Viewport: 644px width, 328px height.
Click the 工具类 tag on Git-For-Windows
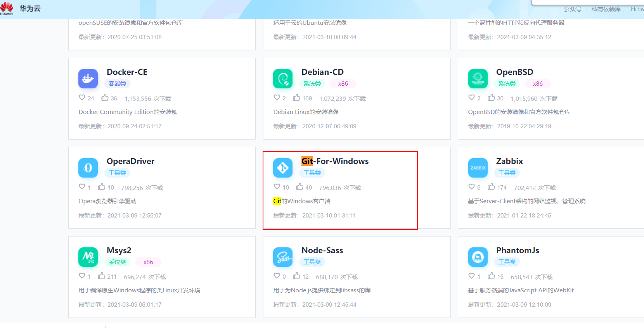click(x=312, y=173)
